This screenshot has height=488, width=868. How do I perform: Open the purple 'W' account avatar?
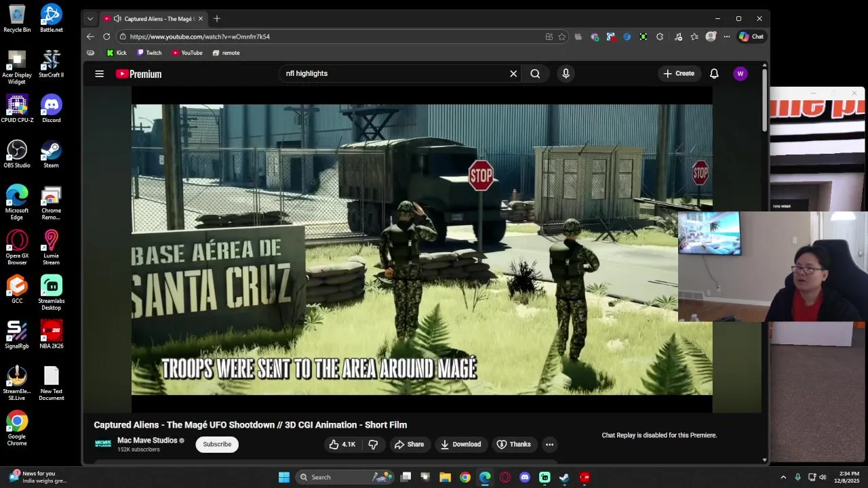point(740,73)
